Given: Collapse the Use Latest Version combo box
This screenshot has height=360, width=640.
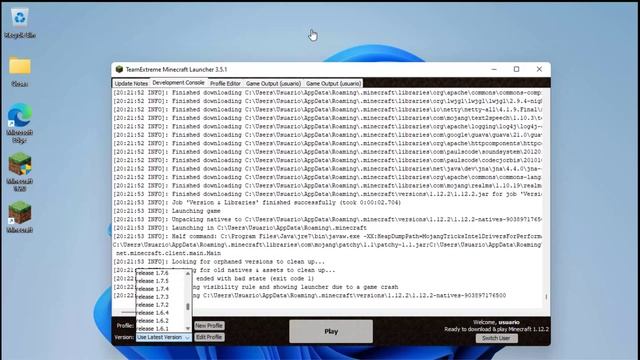Looking at the screenshot, I should 164,338.
